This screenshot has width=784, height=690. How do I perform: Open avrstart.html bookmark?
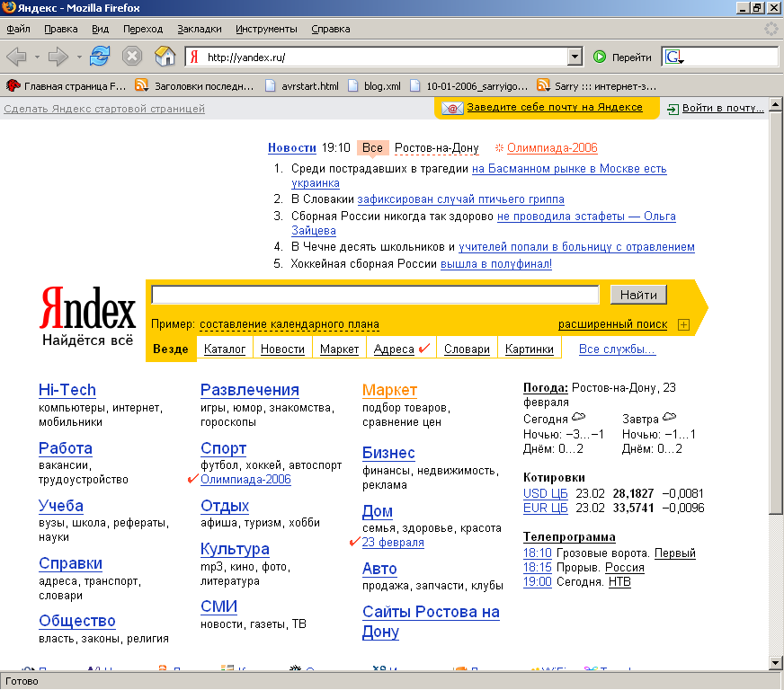coord(302,86)
